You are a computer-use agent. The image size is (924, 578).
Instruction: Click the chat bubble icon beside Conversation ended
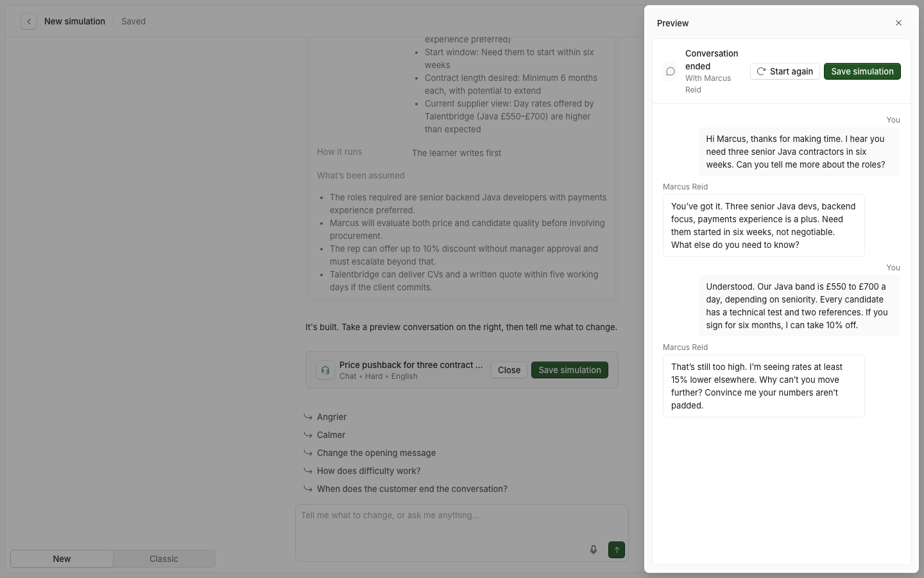click(671, 71)
